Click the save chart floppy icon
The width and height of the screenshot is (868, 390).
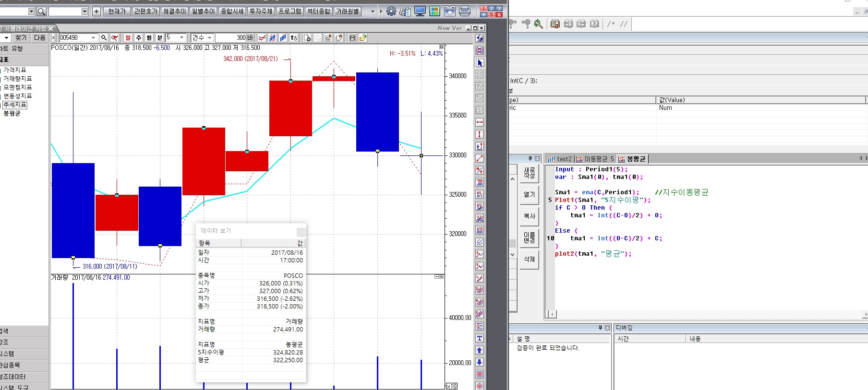pos(352,37)
